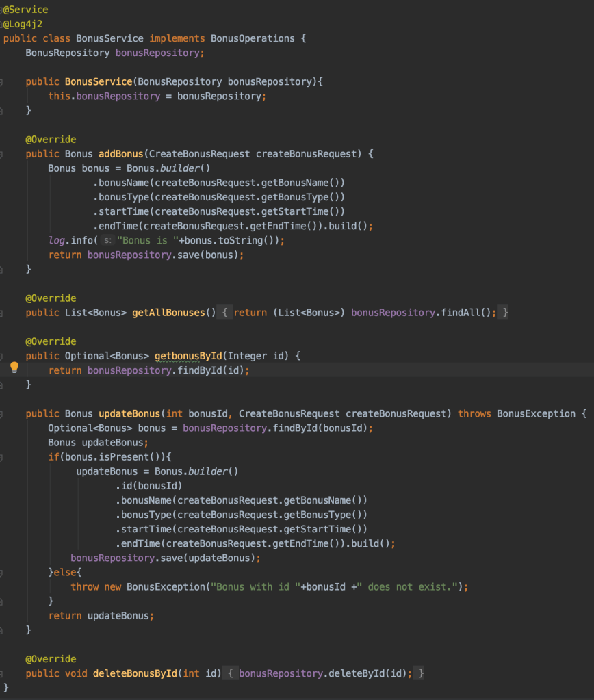Click the "Bonus is " string literal
Image resolution: width=594 pixels, height=700 pixels.
[x=148, y=240]
